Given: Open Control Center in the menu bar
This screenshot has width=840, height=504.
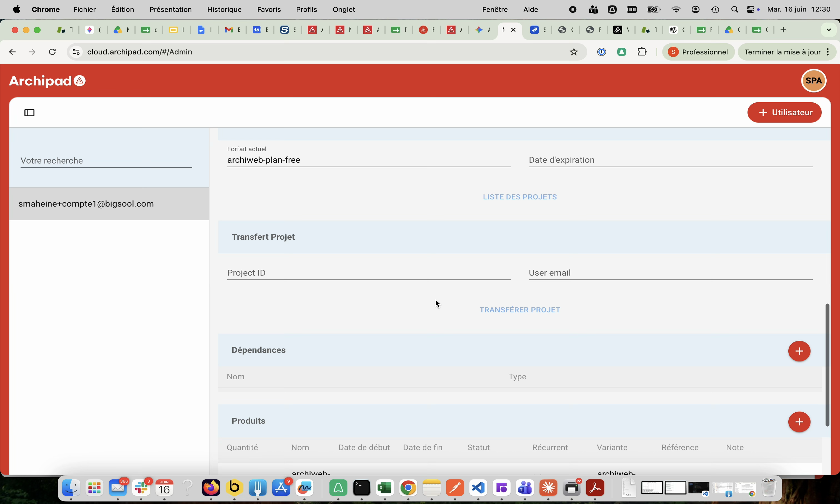Looking at the screenshot, I should click(750, 9).
